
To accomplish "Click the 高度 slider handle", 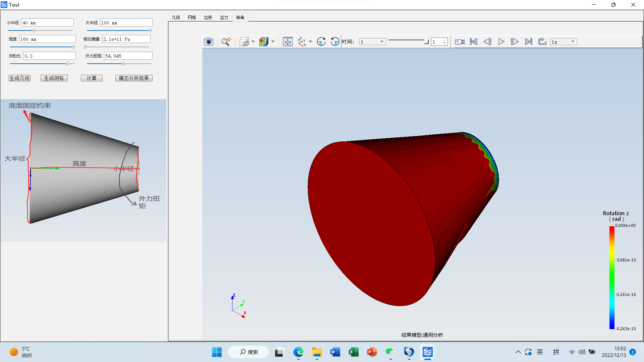I will 73,47.
